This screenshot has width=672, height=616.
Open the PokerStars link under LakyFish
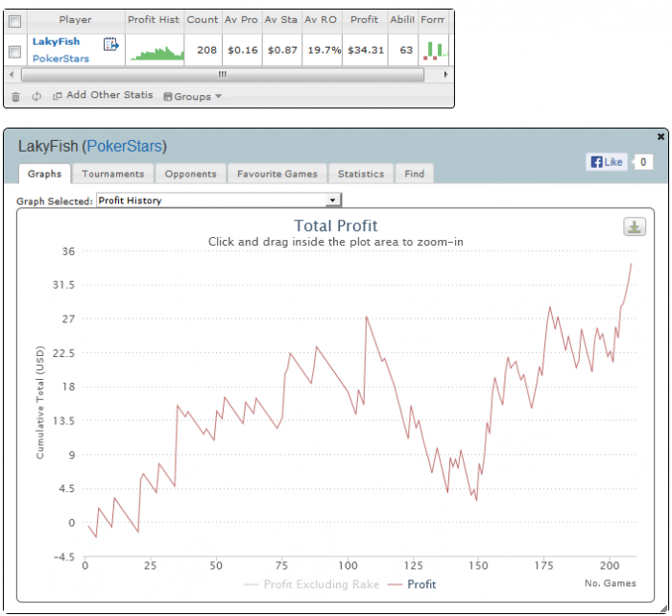coord(60,59)
